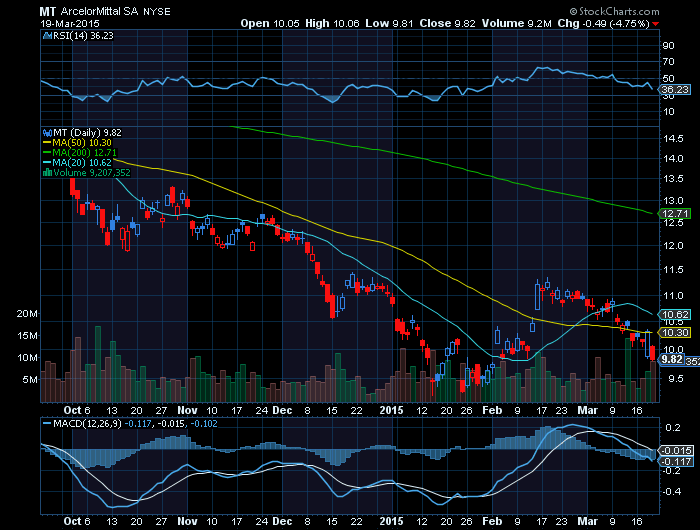Click the 2015 label under the price chart
The width and height of the screenshot is (700, 530).
point(392,410)
